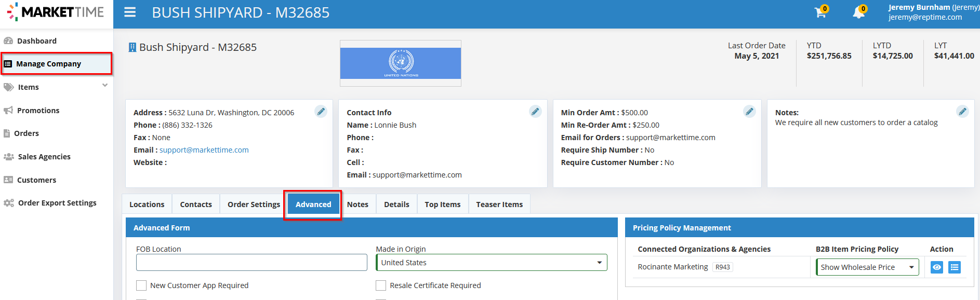Click building icon beside Bush Shipyard title
The width and height of the screenshot is (980, 300).
click(133, 47)
